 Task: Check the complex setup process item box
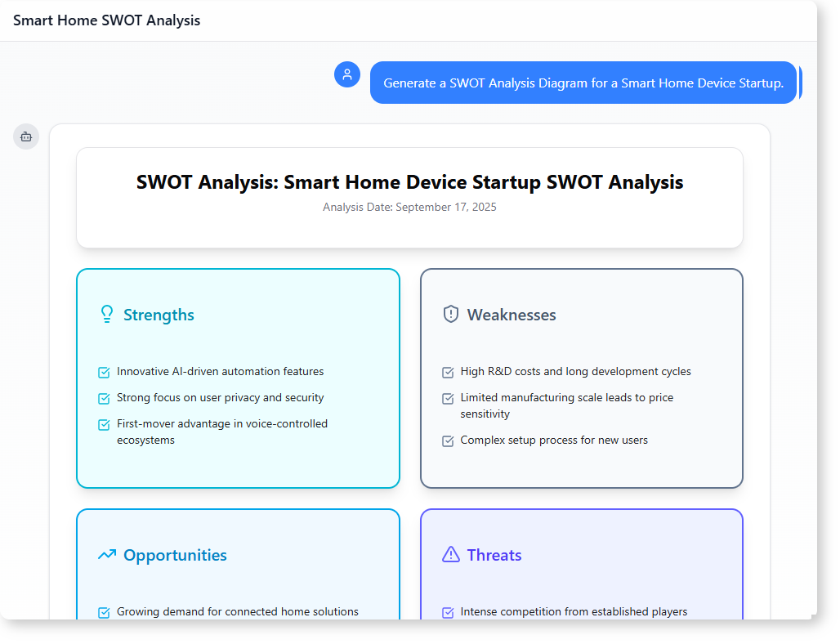click(x=448, y=441)
